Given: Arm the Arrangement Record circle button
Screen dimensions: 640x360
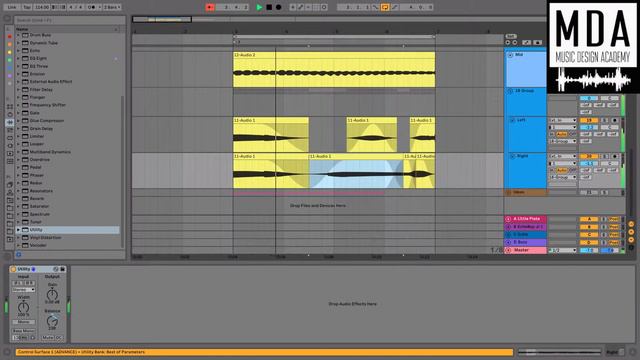Looking at the screenshot, I should pyautogui.click(x=279, y=7).
